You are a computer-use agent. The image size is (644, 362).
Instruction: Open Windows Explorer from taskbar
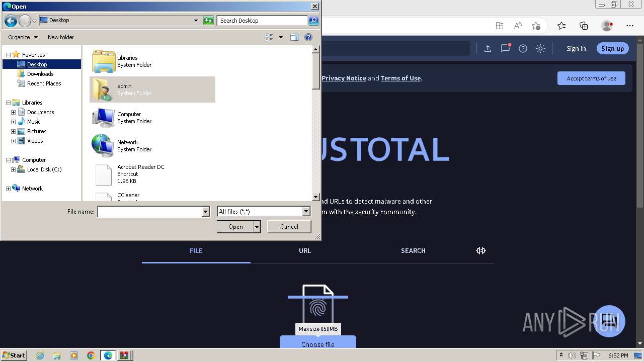pos(57,355)
